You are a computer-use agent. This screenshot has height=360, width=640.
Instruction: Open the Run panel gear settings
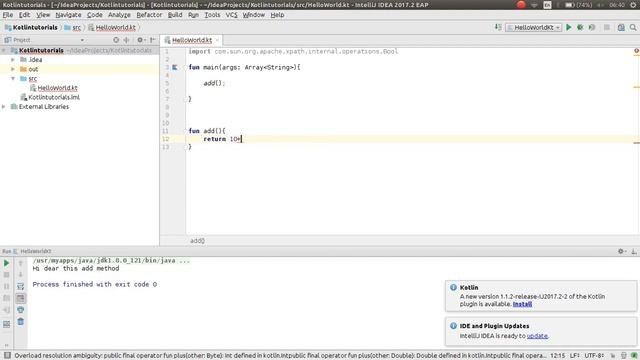pos(621,251)
